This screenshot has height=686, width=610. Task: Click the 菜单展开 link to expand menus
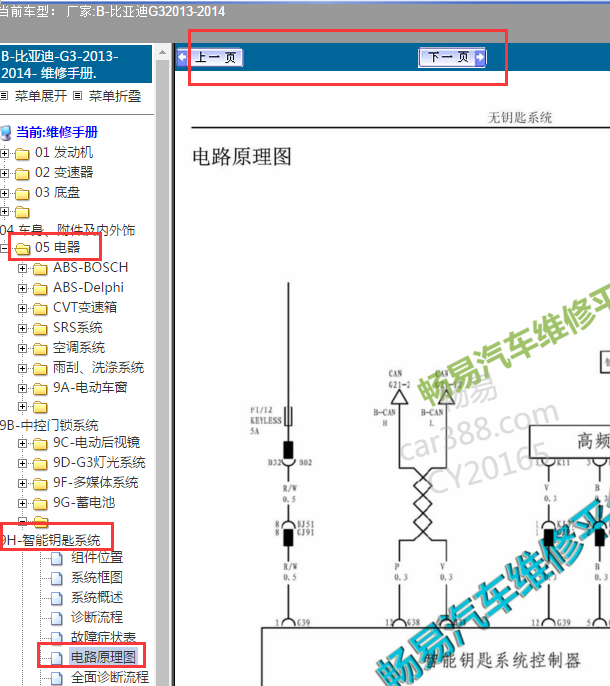[x=41, y=96]
